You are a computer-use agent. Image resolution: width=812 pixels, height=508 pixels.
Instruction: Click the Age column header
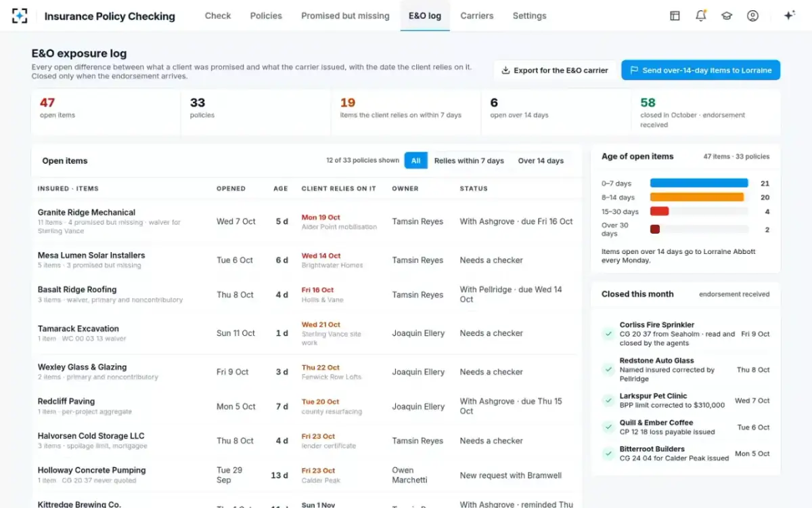pyautogui.click(x=281, y=188)
